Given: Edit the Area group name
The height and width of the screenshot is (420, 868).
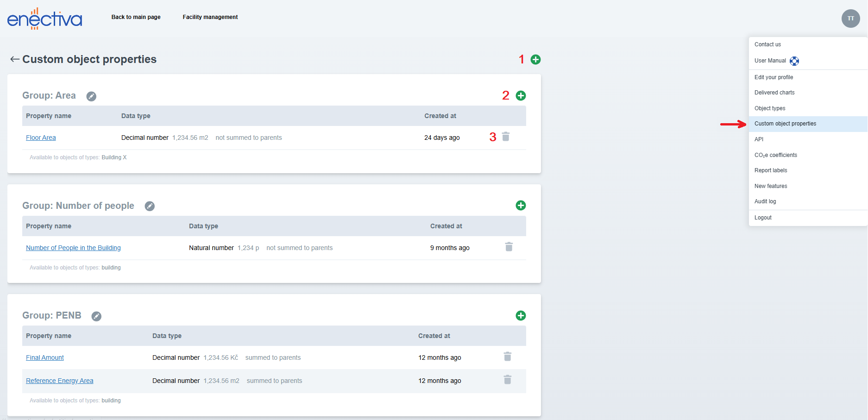Looking at the screenshot, I should click(x=91, y=96).
